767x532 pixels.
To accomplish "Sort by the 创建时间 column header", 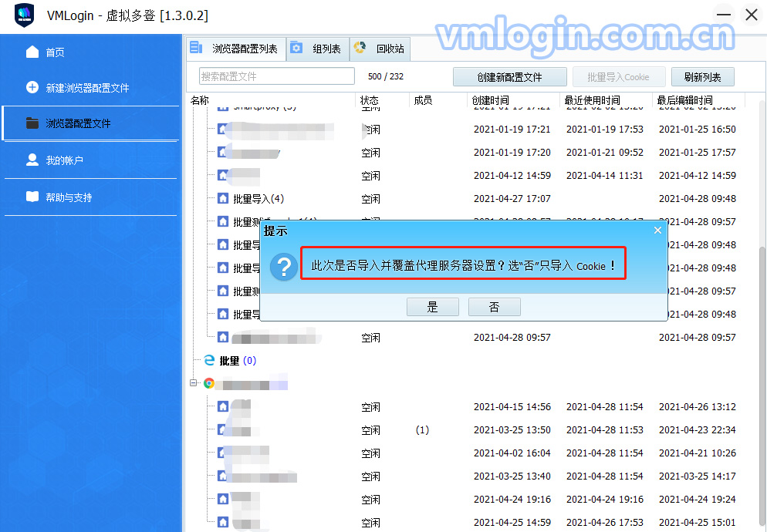I will click(491, 100).
